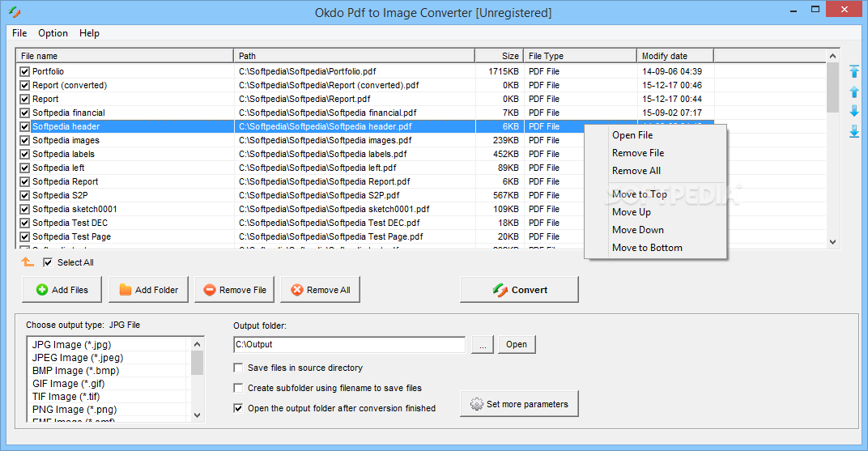The height and width of the screenshot is (451, 868).
Task: Sort by File Type column header
Action: pyautogui.click(x=580, y=56)
